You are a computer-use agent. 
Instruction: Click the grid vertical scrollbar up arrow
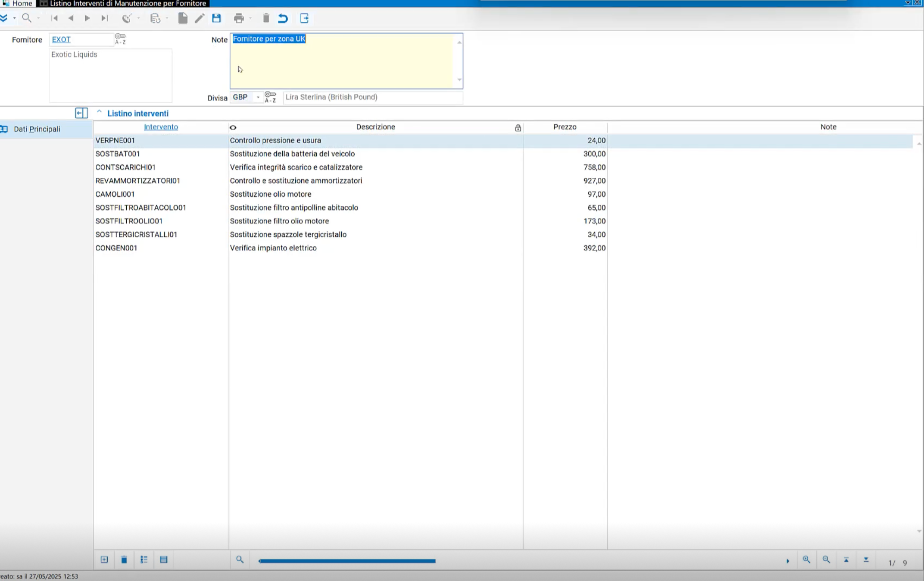919,143
